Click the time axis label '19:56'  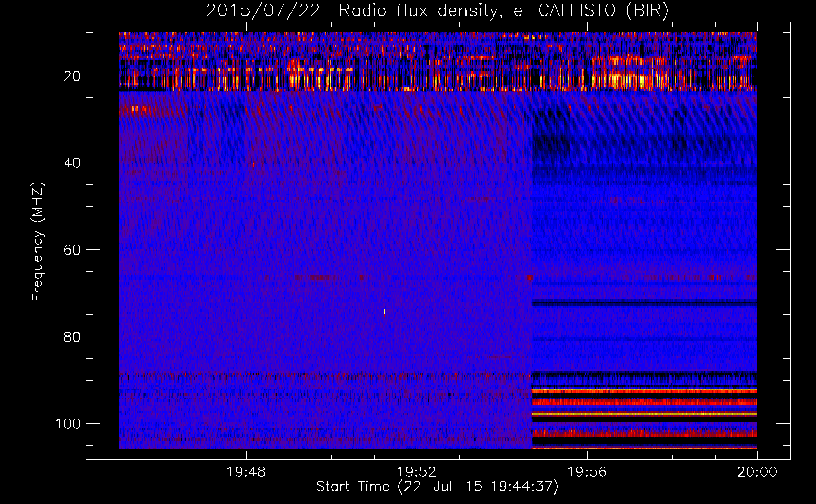(x=587, y=472)
